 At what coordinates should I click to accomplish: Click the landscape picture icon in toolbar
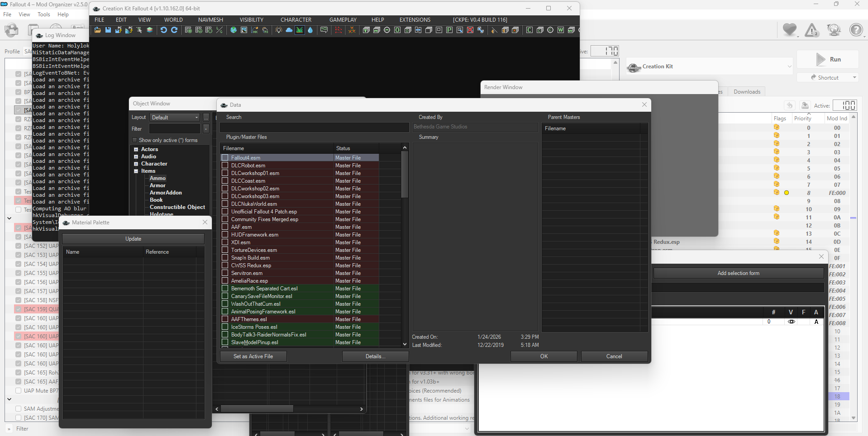(x=244, y=30)
